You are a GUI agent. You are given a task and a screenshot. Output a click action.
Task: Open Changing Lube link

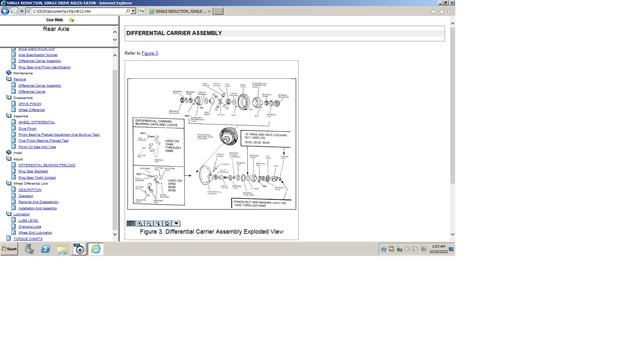[29, 226]
